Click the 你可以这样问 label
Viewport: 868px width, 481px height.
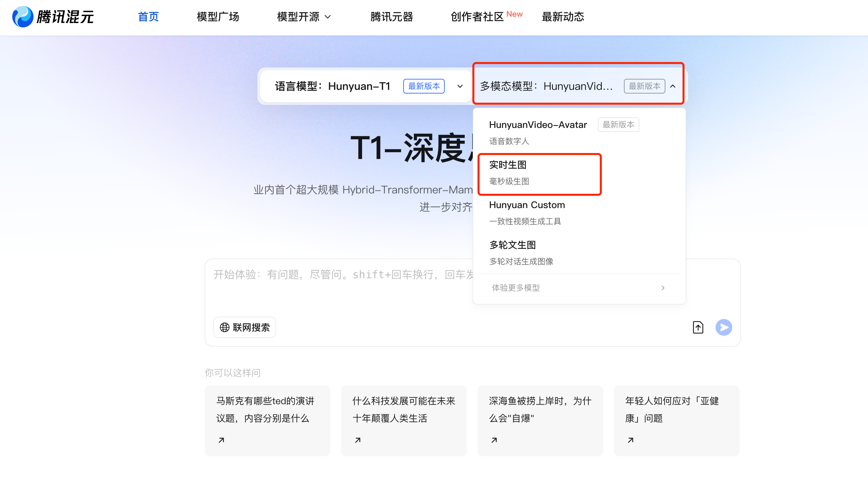232,373
